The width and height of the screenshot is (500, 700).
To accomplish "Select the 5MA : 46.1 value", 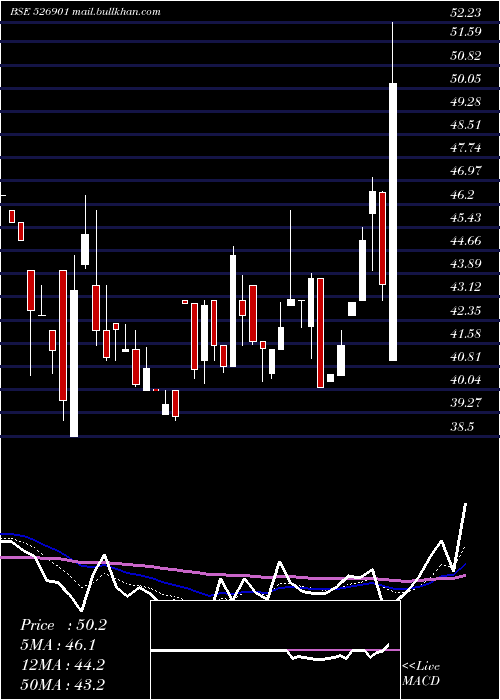I will point(58,645).
